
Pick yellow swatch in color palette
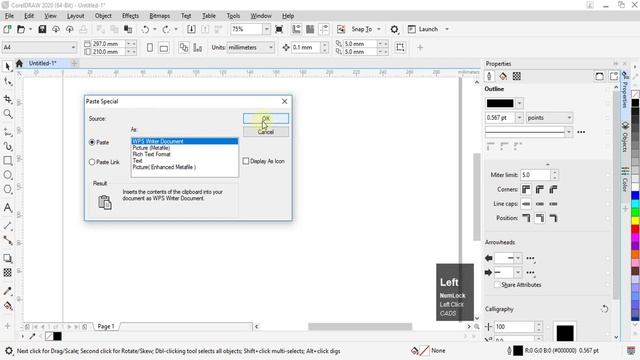tap(636, 221)
